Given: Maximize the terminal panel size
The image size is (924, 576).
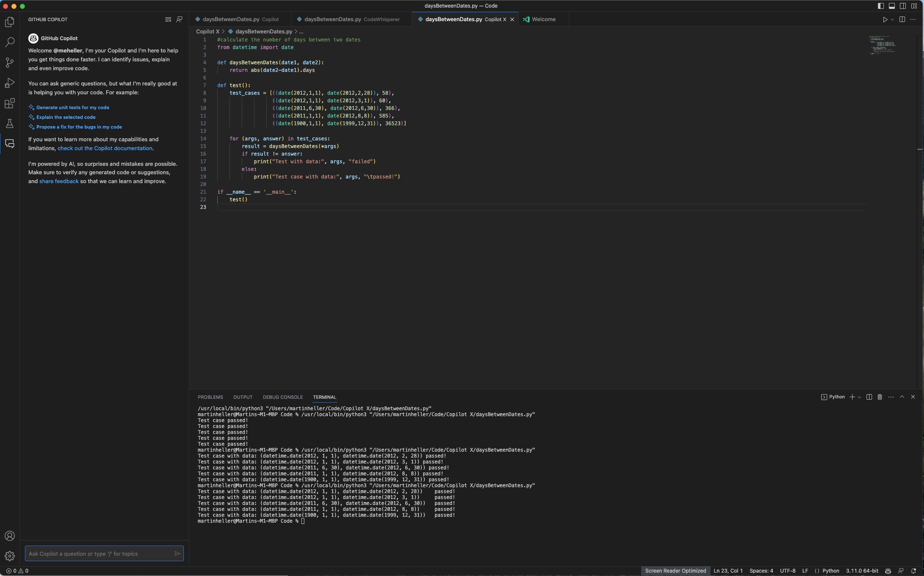Looking at the screenshot, I should point(902,397).
